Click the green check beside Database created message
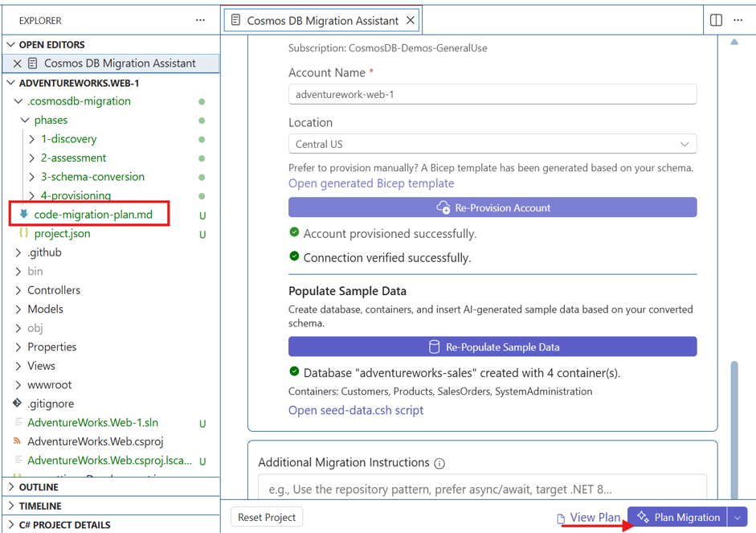756x533 pixels. click(x=294, y=371)
